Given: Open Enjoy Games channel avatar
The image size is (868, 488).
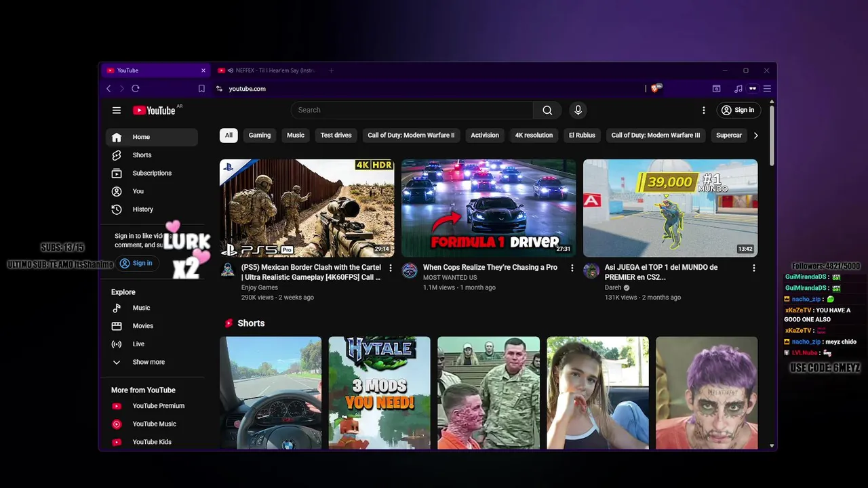Looking at the screenshot, I should click(x=228, y=270).
